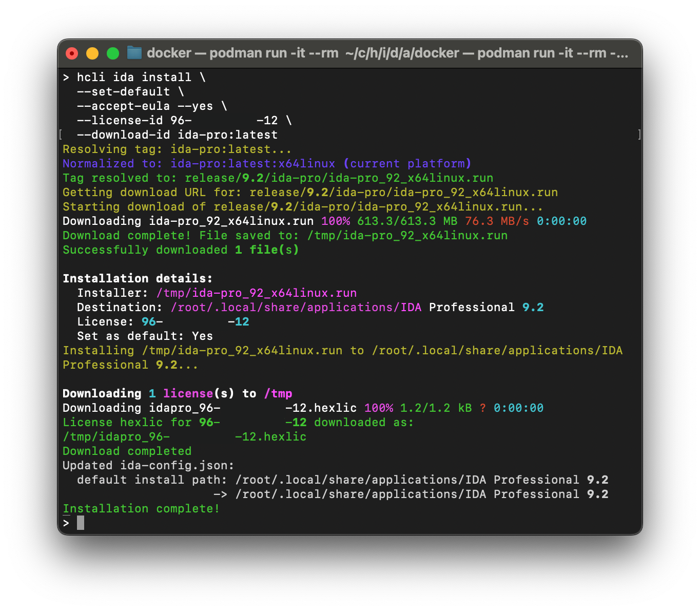Viewport: 700px width, 611px height.
Task: Minimize the terminal using the yellow button
Action: 92,53
